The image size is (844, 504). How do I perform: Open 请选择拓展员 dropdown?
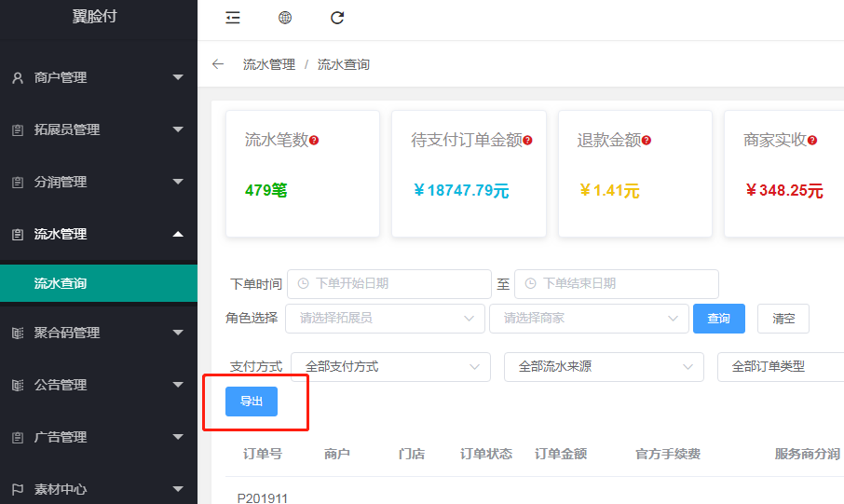point(385,319)
